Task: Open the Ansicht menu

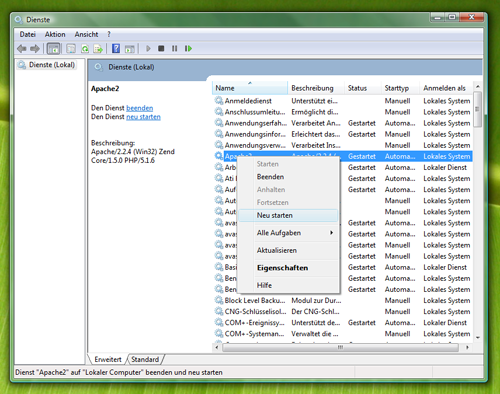Action: (x=86, y=34)
